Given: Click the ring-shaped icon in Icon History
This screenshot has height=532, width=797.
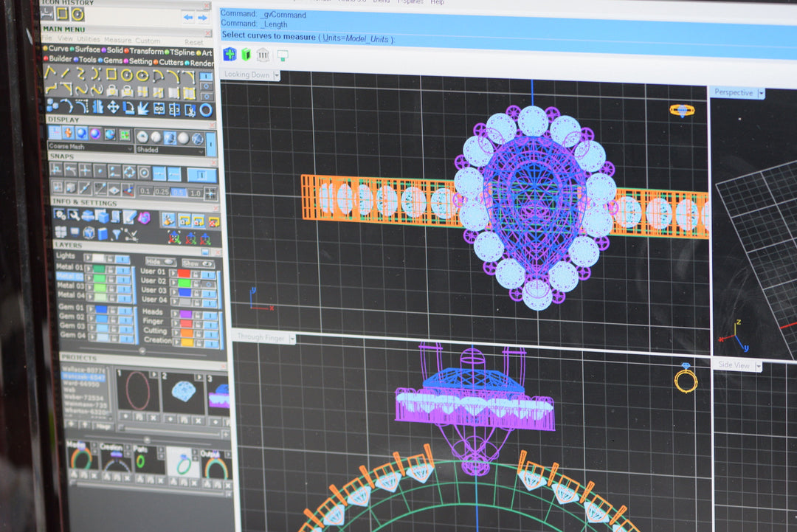Looking at the screenshot, I should click(77, 14).
